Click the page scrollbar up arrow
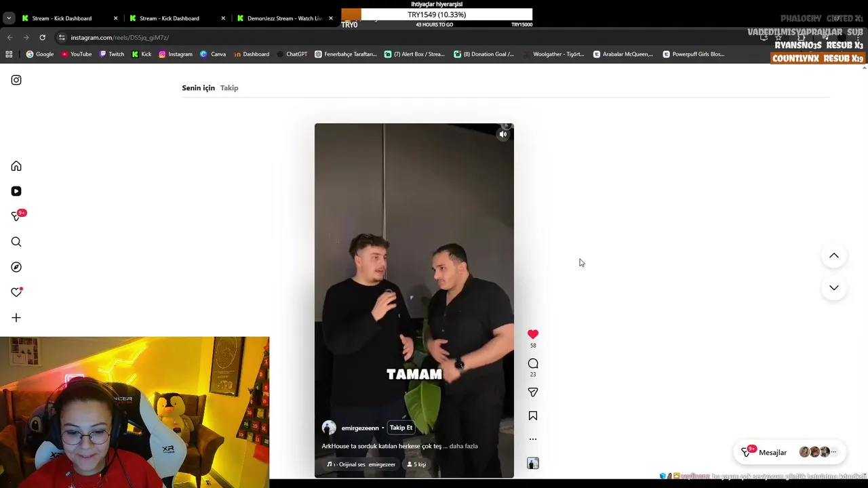The height and width of the screenshot is (488, 868). pos(863,68)
